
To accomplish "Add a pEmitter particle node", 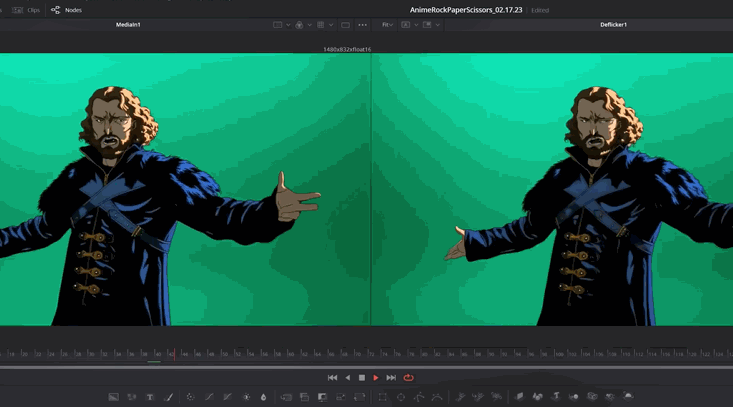I will (x=460, y=397).
